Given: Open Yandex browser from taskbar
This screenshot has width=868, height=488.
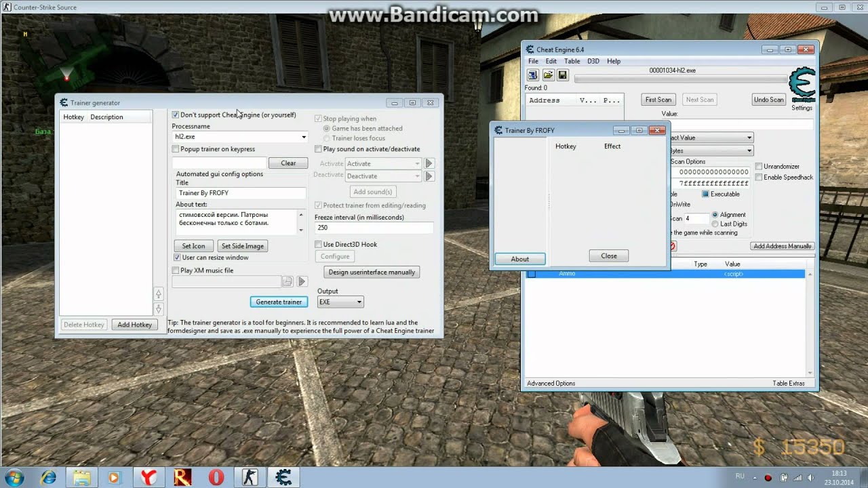Looking at the screenshot, I should [149, 477].
